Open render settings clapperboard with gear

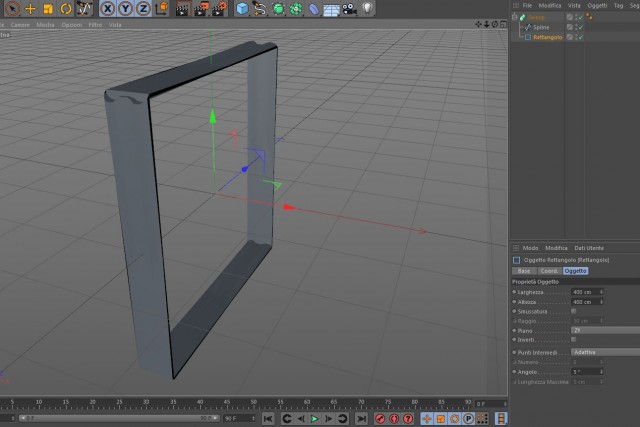220,9
